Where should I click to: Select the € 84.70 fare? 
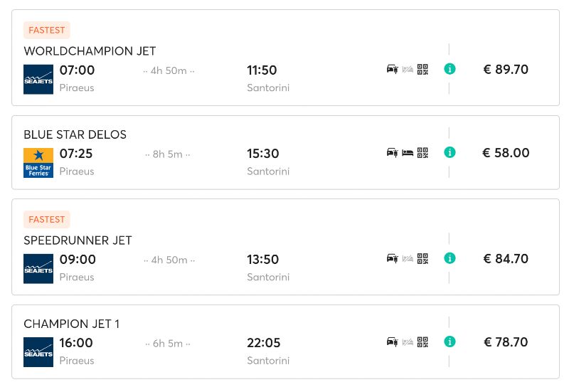[506, 259]
